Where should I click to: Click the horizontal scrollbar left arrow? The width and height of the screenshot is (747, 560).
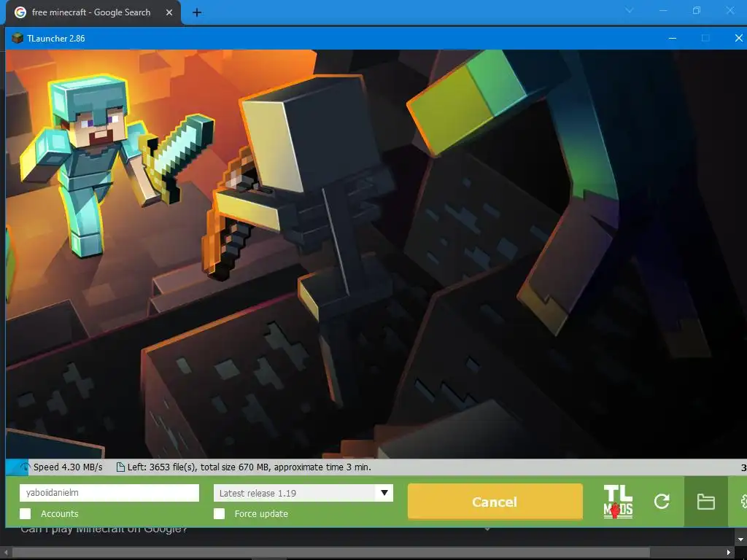coord(6,553)
